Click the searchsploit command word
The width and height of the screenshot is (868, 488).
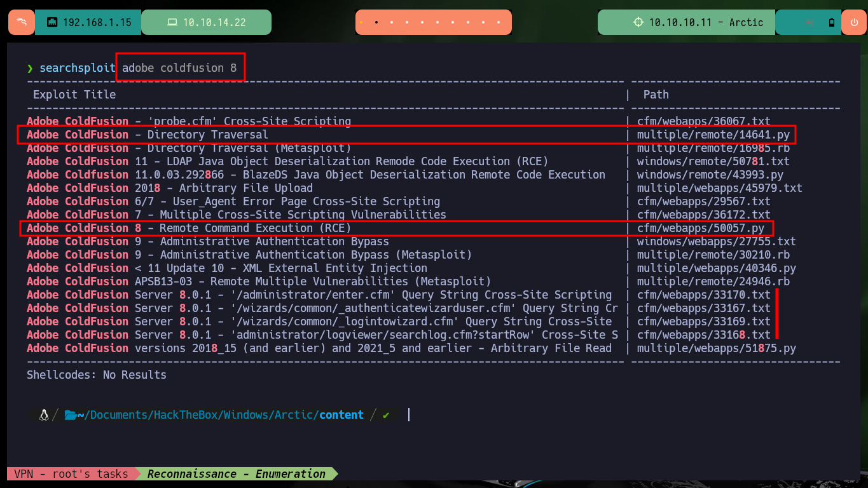pos(78,68)
